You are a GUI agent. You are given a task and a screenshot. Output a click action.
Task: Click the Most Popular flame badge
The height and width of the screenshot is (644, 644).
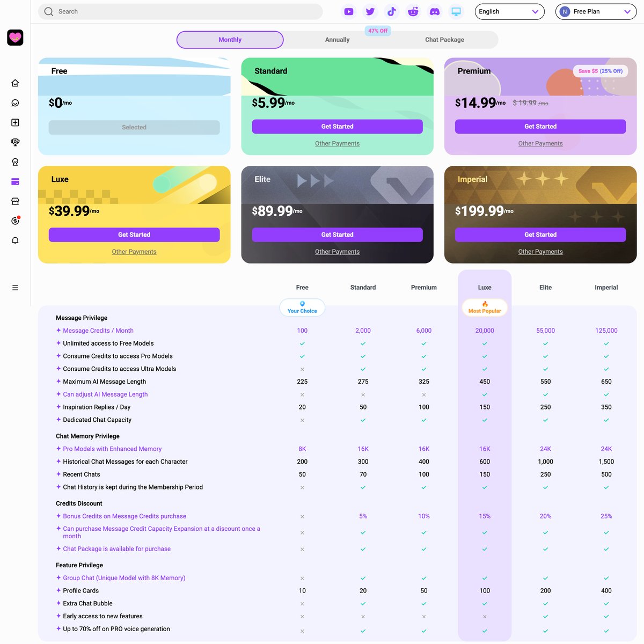485,308
